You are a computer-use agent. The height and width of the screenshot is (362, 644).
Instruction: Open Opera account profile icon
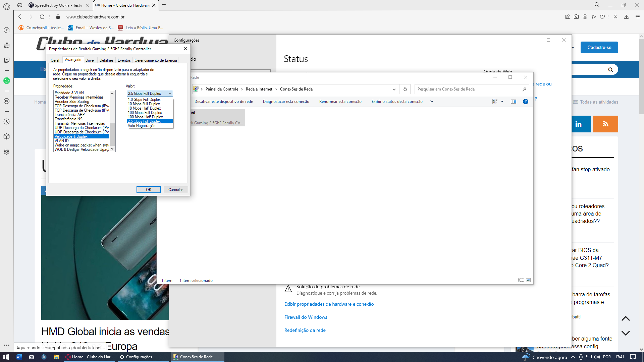tap(615, 17)
